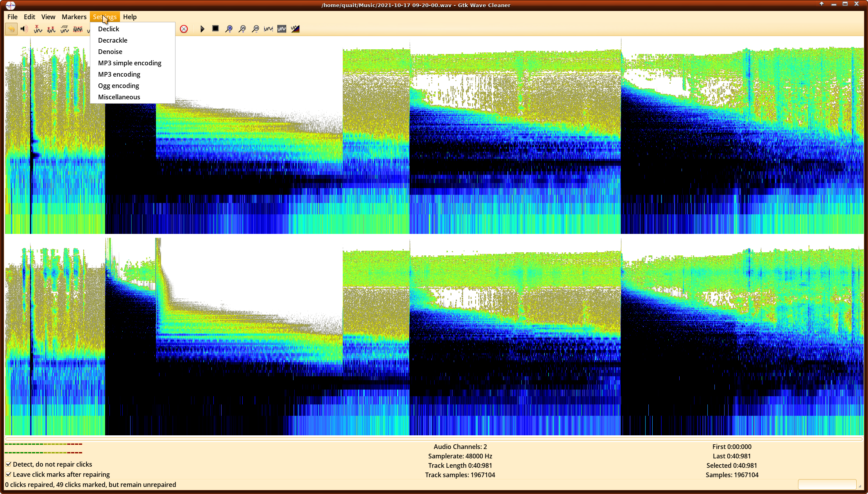Click the Undo arrow toolbar icon
The height and width of the screenshot is (494, 868).
pos(11,29)
